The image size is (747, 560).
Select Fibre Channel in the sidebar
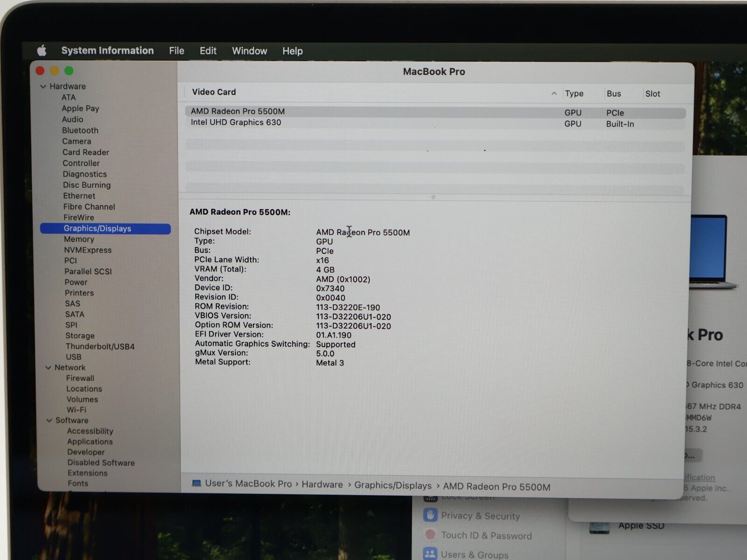[89, 206]
